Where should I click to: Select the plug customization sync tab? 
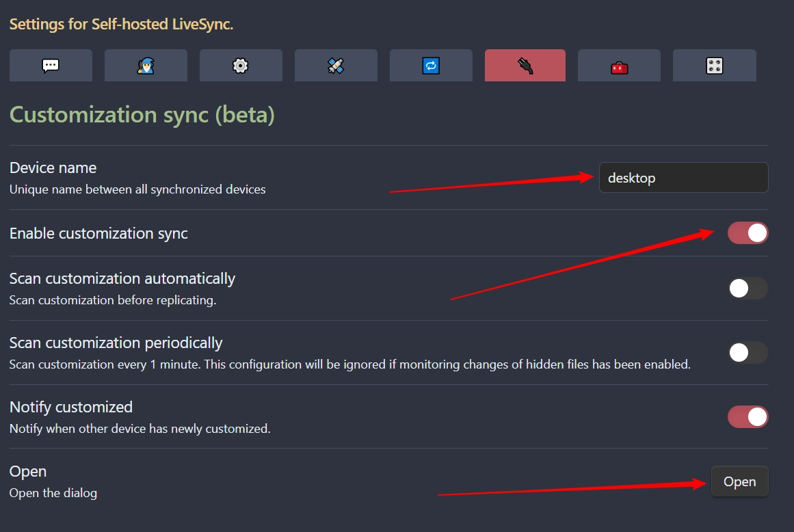(x=525, y=65)
